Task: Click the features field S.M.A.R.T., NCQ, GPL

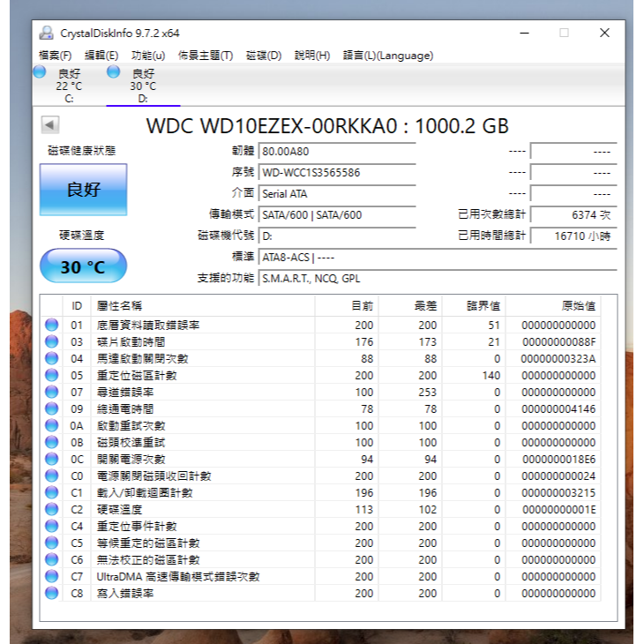Action: click(438, 279)
